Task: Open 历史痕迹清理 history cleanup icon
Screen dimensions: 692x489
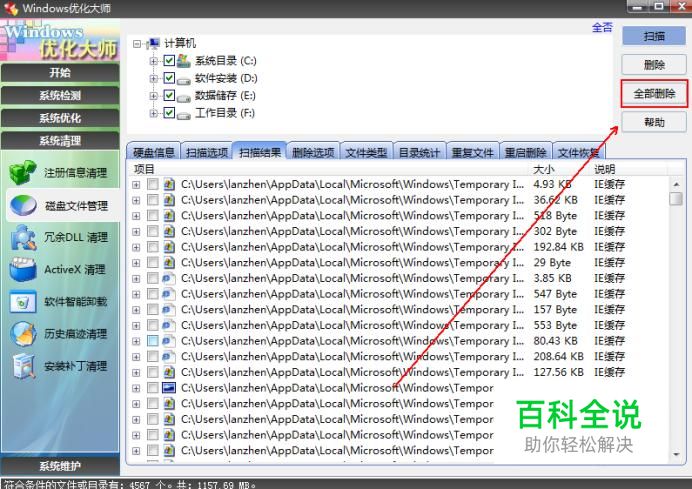Action: tap(23, 334)
